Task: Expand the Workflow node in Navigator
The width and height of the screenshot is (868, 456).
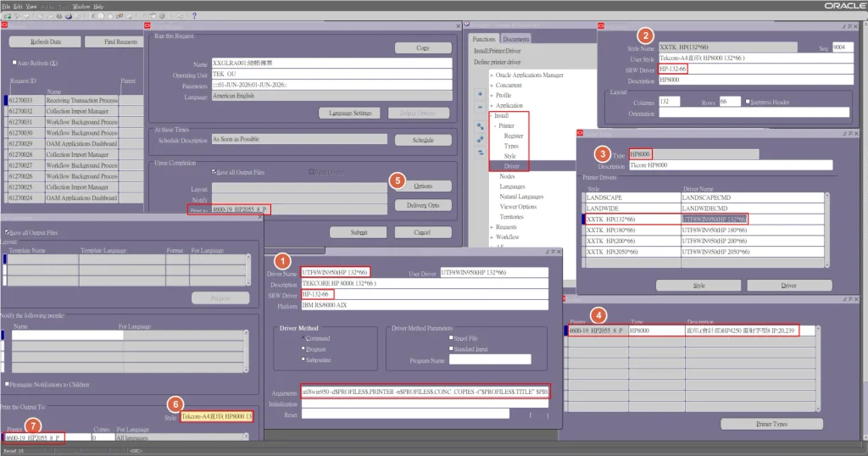Action: [492, 236]
